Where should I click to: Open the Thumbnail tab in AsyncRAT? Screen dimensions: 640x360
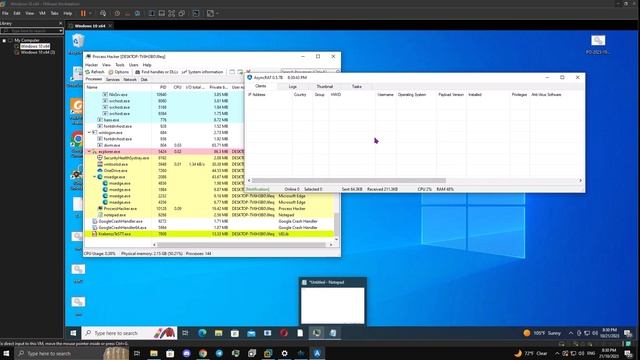(324, 87)
